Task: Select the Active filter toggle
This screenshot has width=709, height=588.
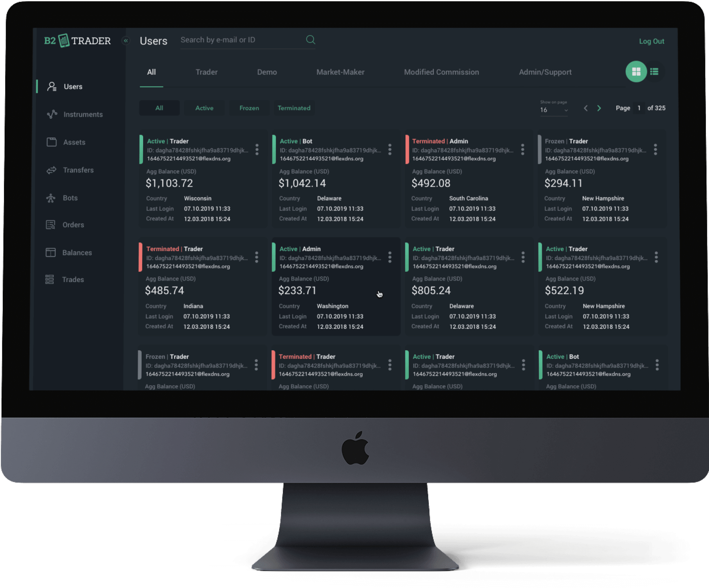Action: pos(204,108)
